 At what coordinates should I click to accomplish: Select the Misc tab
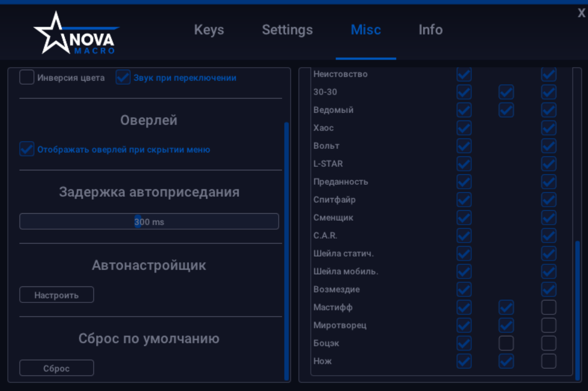click(366, 30)
